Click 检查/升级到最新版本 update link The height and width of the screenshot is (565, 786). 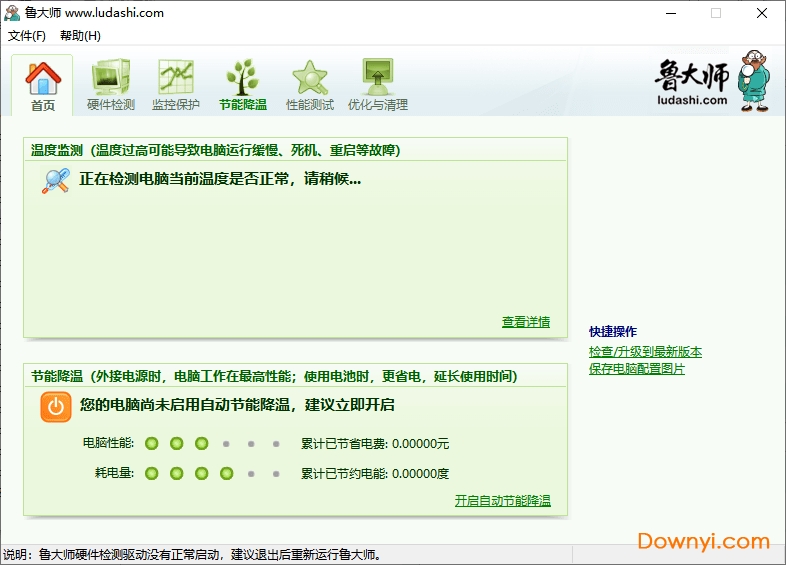click(645, 352)
